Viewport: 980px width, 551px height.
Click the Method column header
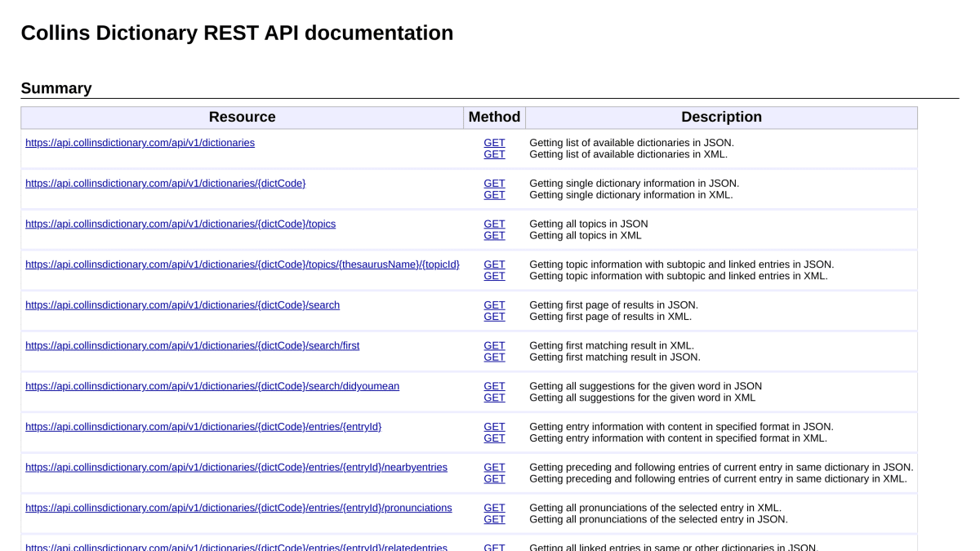click(x=494, y=118)
